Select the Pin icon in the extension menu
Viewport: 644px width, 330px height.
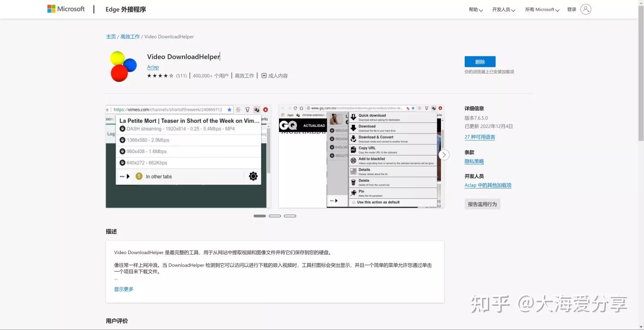353,192
